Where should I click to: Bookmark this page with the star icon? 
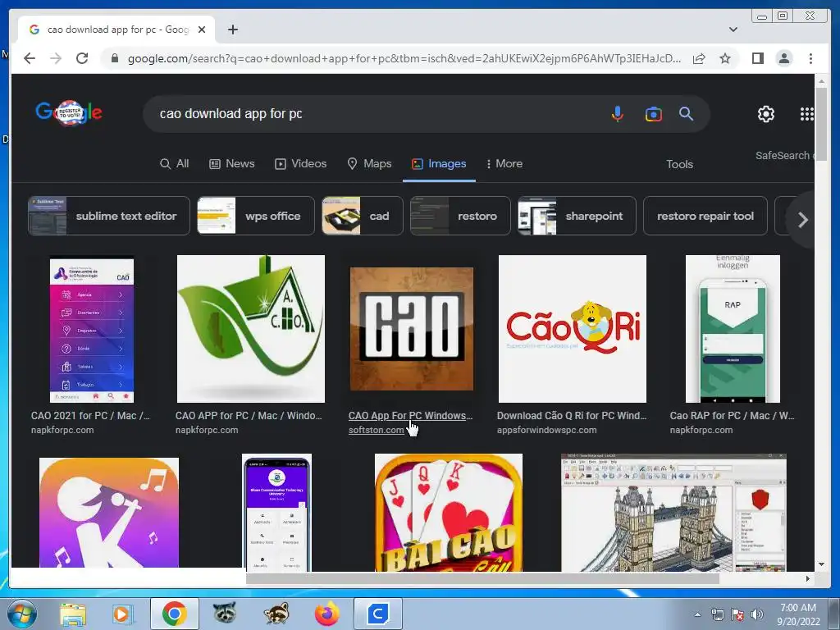(x=725, y=58)
